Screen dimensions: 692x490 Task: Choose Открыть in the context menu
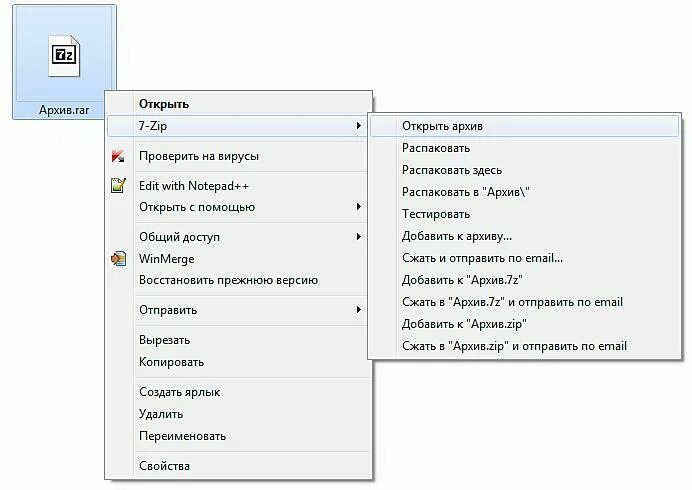pyautogui.click(x=164, y=104)
